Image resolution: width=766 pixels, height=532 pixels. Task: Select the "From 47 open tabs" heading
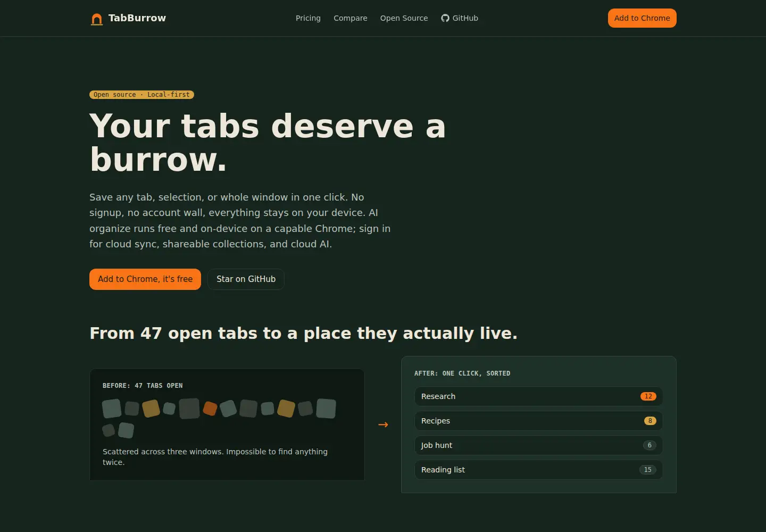point(303,333)
